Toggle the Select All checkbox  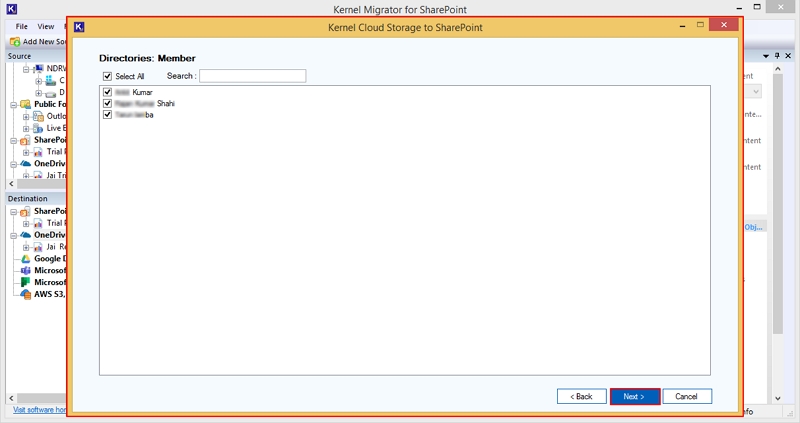(x=107, y=76)
